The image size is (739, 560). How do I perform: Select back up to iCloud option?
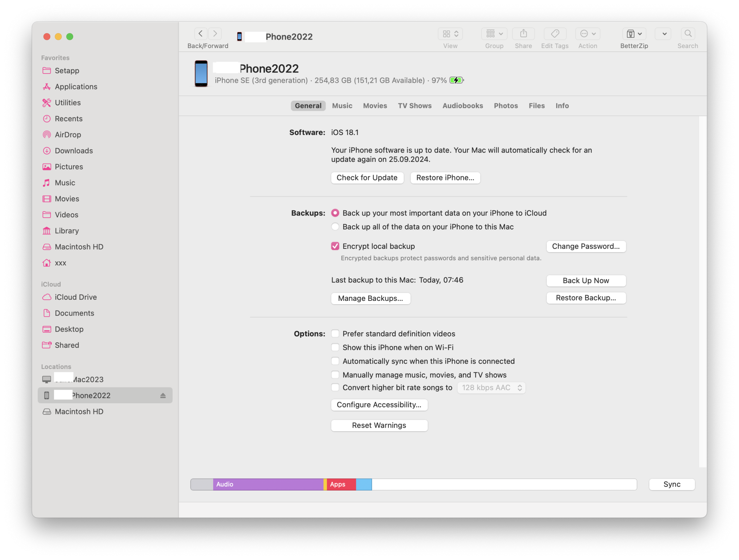(335, 213)
